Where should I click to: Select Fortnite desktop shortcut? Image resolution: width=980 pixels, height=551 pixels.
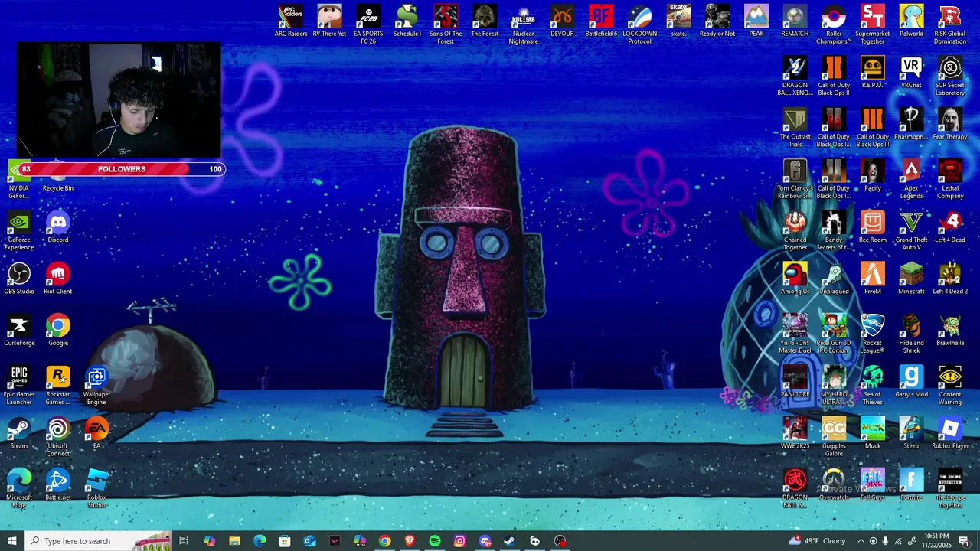point(911,484)
